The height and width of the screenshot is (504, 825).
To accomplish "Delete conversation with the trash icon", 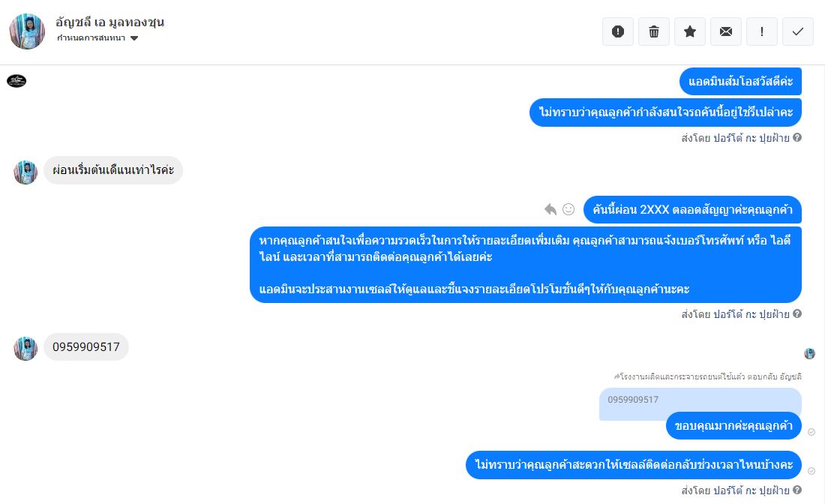I will (x=654, y=31).
